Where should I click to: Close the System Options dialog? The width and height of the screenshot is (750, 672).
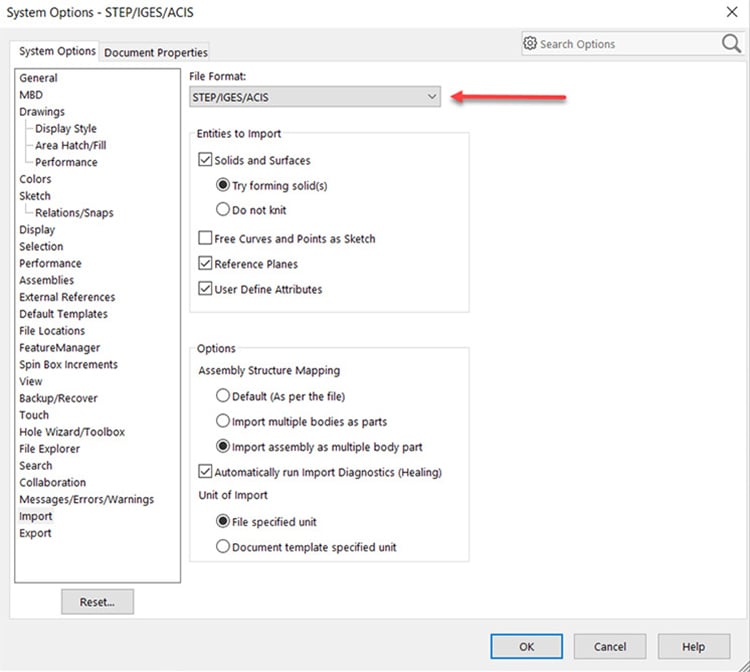[x=730, y=11]
